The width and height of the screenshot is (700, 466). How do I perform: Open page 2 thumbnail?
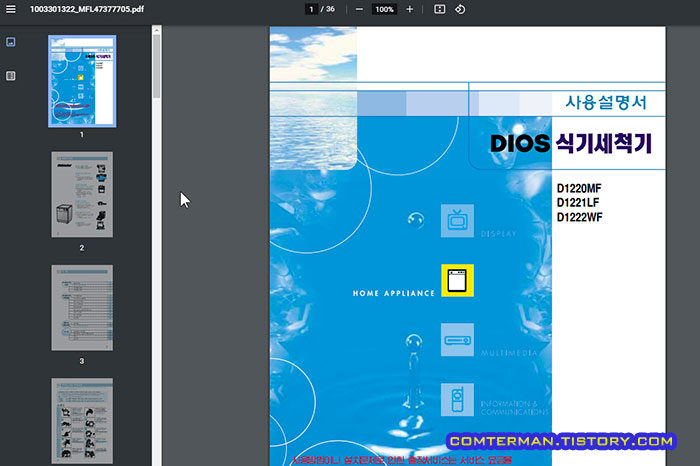[82, 195]
